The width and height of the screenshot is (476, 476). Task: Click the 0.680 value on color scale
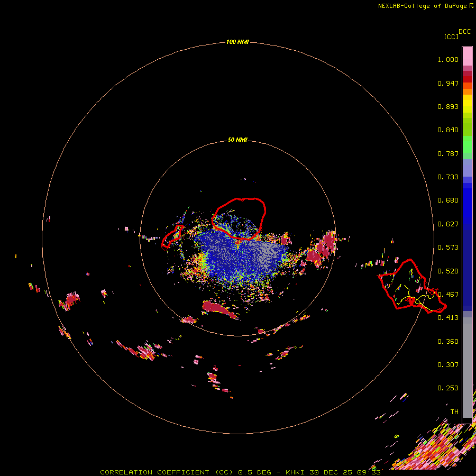click(448, 200)
